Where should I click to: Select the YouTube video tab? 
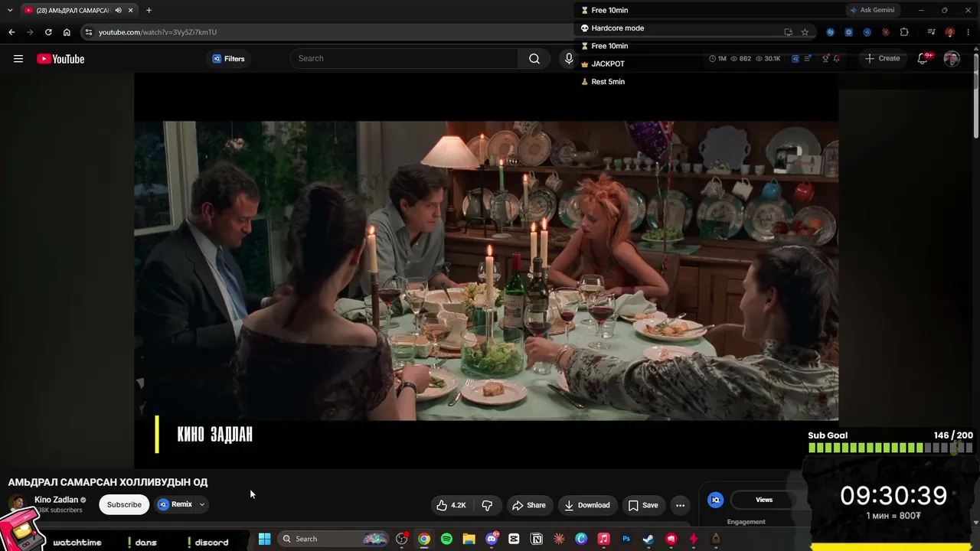(x=79, y=10)
